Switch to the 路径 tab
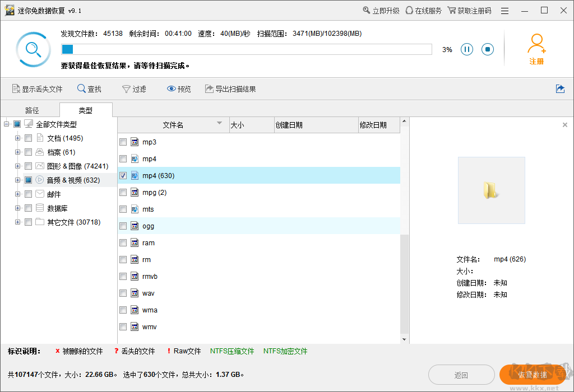This screenshot has height=392, width=574. pos(32,110)
